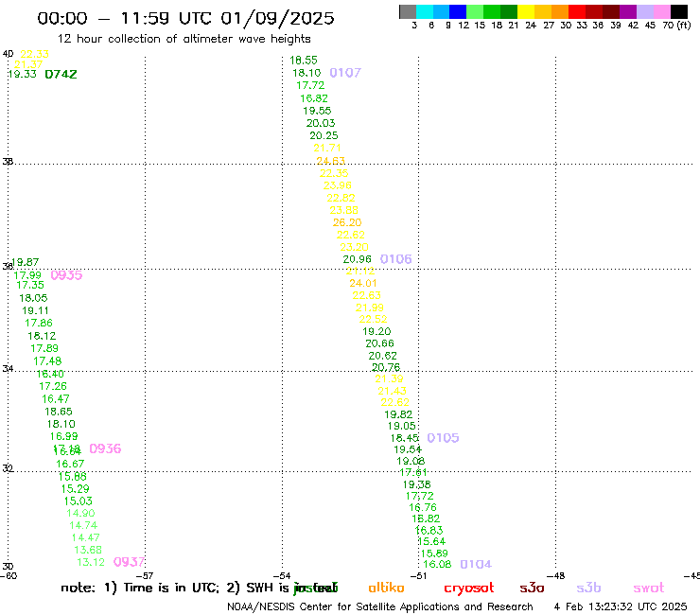Select the reading 17.99 beside 0935

(x=27, y=275)
